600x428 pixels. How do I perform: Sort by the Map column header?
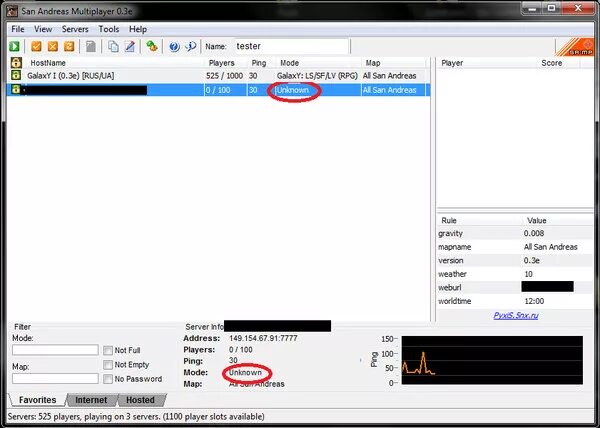394,63
